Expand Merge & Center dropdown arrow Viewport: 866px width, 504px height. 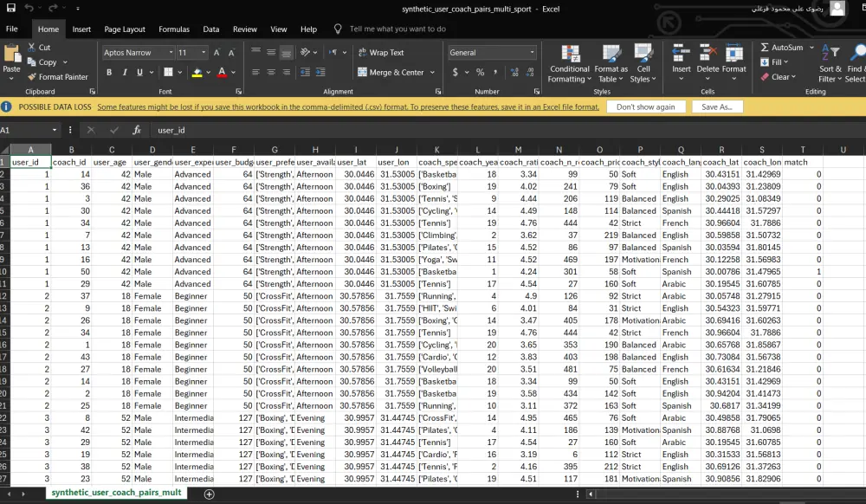(x=432, y=73)
